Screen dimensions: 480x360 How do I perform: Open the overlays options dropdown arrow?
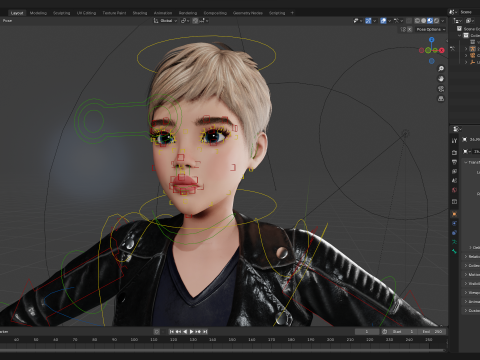point(389,21)
